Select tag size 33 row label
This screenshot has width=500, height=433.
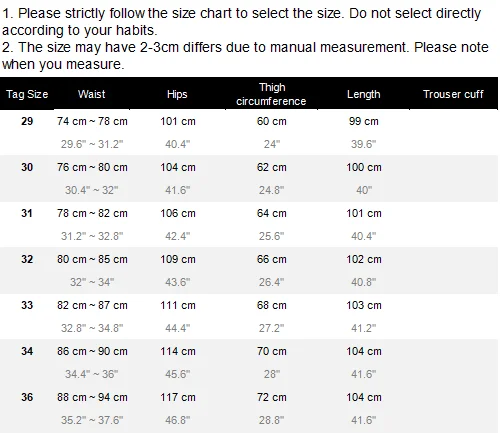coord(27,305)
